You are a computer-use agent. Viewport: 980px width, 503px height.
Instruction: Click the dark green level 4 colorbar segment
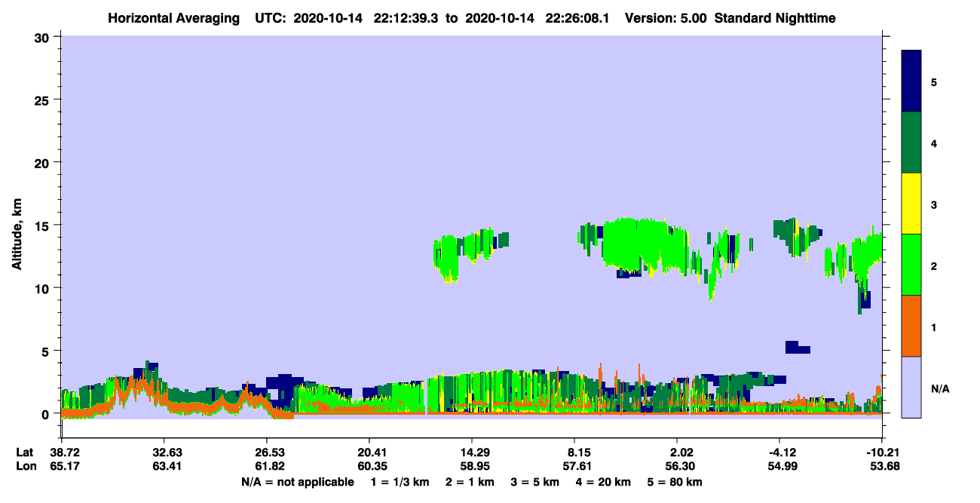[x=911, y=143]
